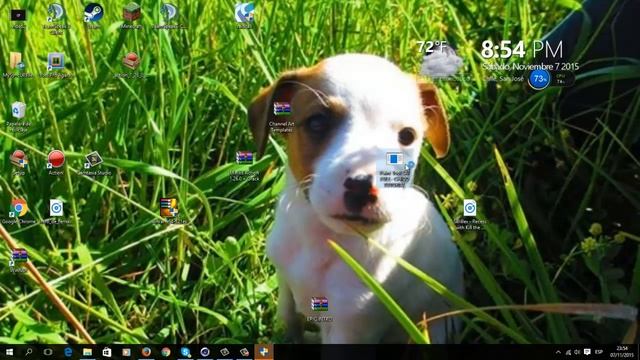Switch to Firefox on the taskbar

click(146, 352)
